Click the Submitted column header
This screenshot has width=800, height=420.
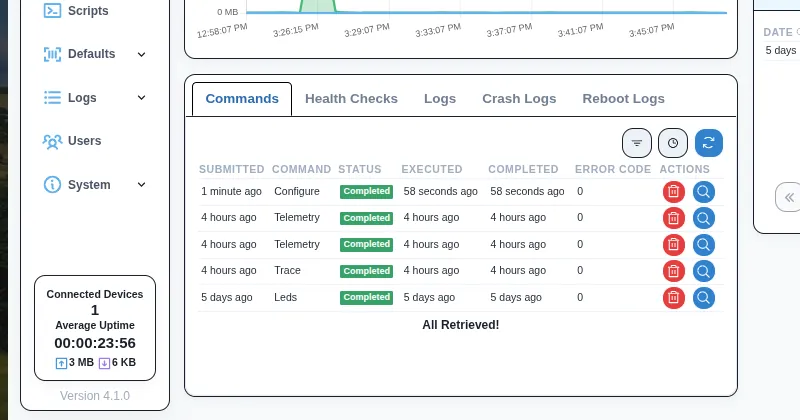231,170
